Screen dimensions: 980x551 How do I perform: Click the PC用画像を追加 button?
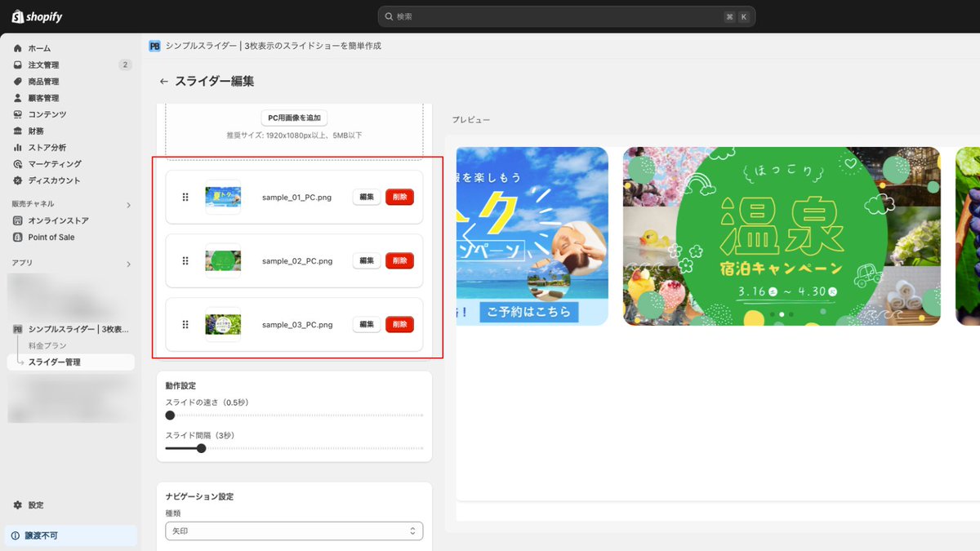tap(293, 117)
